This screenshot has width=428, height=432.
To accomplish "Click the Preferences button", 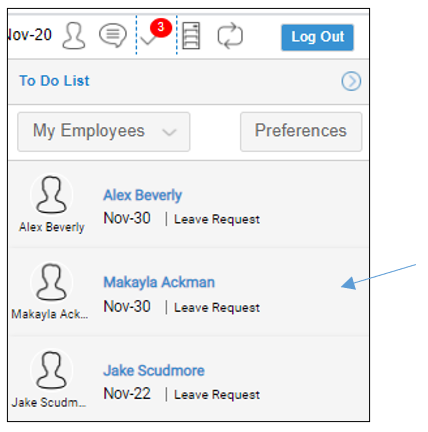I will pyautogui.click(x=301, y=132).
